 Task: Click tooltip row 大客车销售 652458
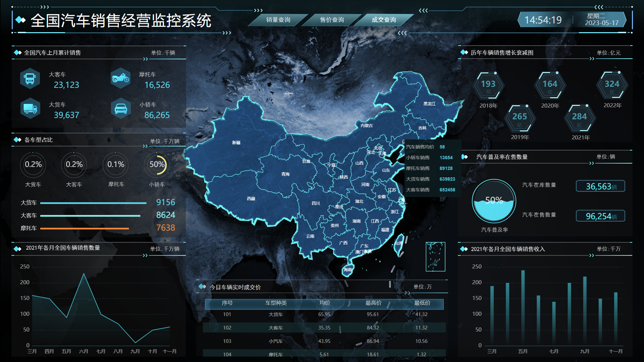pyautogui.click(x=431, y=190)
